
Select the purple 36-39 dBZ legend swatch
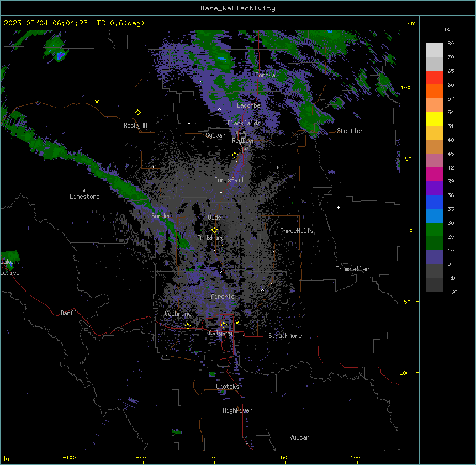434,188
